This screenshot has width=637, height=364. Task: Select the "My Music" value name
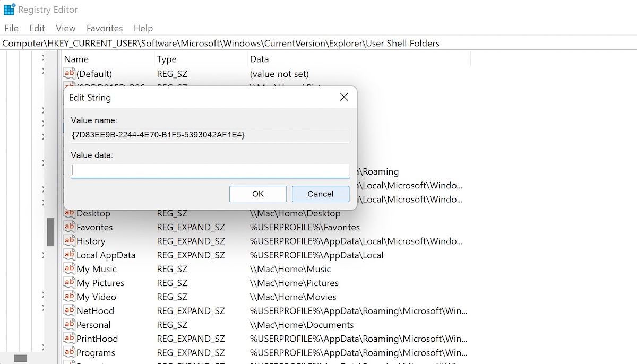tap(97, 269)
